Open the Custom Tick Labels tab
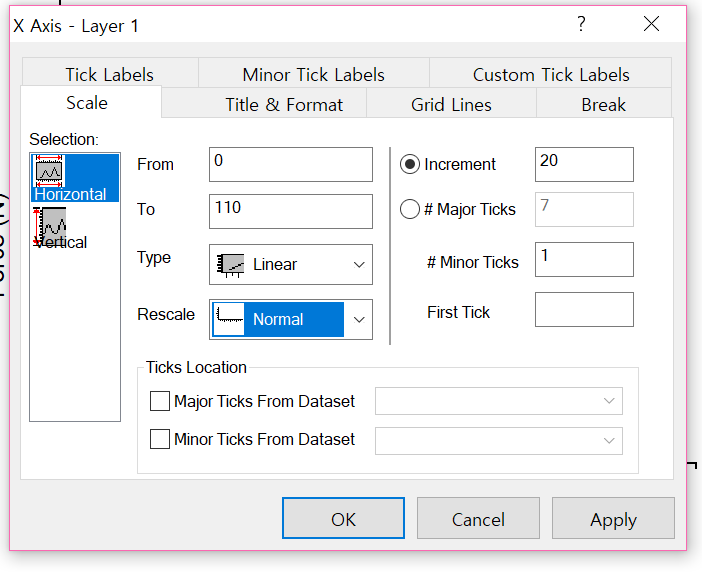702x572 pixels. click(x=551, y=74)
